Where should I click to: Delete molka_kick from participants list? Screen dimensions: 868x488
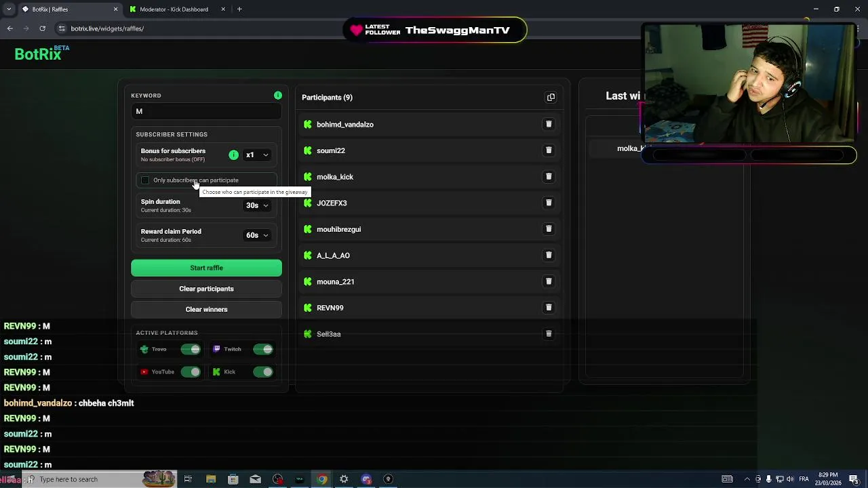(x=549, y=176)
